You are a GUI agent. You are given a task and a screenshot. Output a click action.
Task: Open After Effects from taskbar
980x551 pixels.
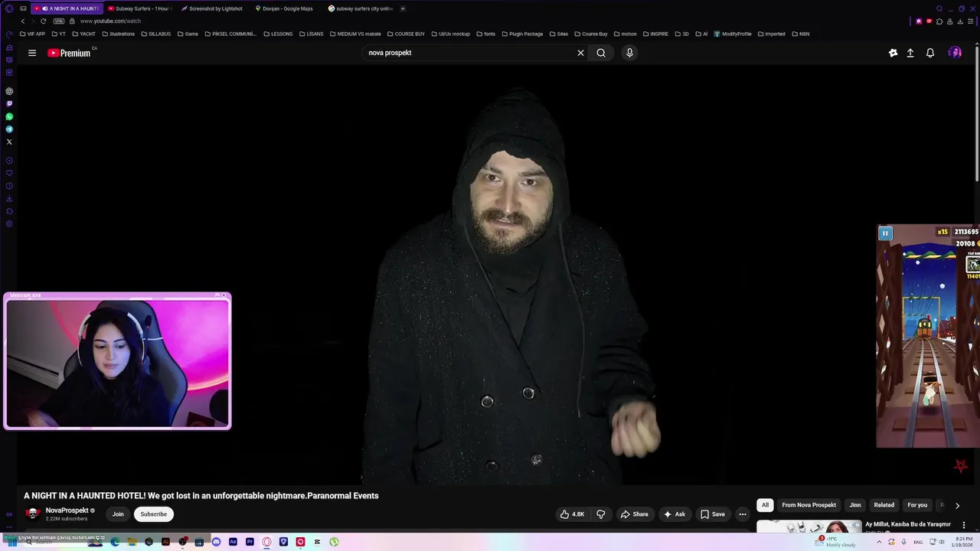233,542
